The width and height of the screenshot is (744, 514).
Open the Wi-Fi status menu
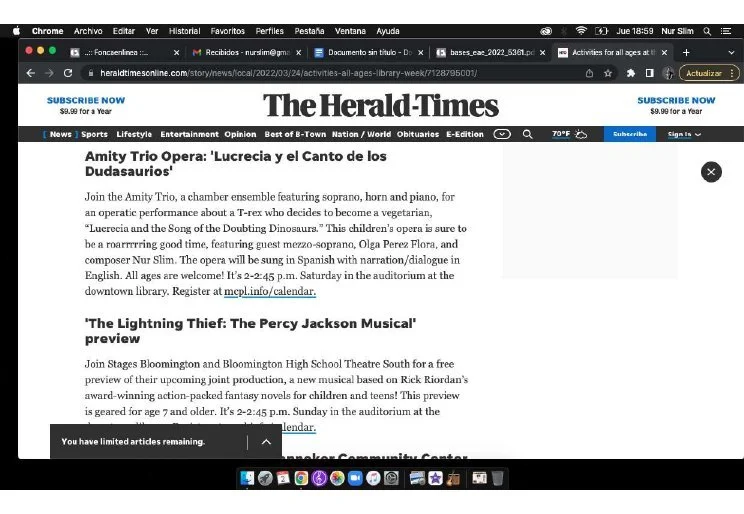click(x=581, y=31)
